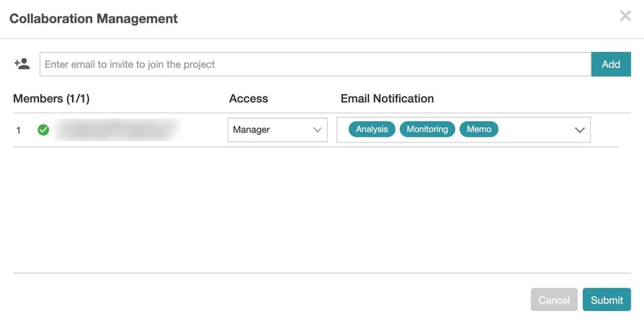The image size is (644, 324).
Task: Click empty space in notification tags field
Action: pos(534,129)
